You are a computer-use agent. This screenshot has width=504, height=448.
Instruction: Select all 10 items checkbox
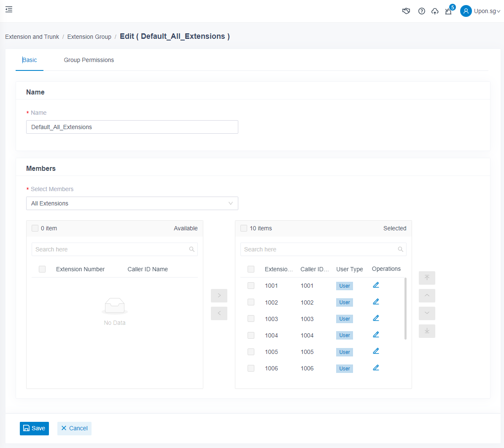244,228
